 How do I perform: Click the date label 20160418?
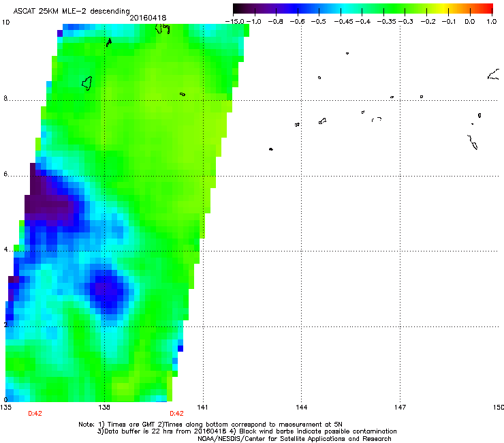click(148, 18)
